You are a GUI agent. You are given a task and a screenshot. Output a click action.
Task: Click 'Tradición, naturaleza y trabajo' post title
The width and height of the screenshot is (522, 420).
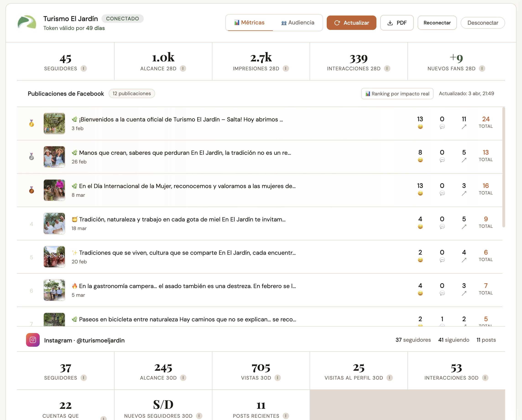point(179,219)
